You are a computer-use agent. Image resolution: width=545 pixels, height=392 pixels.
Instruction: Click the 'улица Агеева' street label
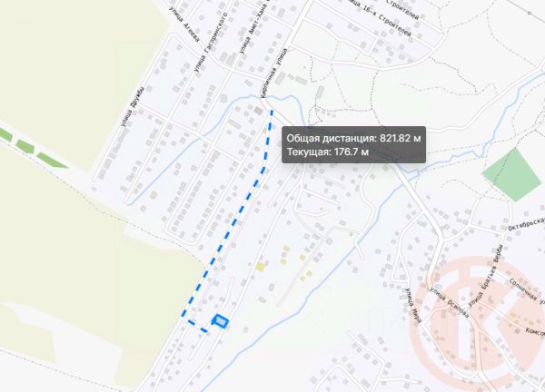pos(184,24)
